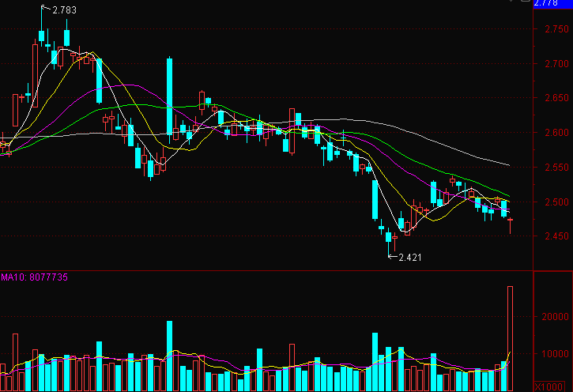Select the blue 2.778 price tag
The width and height of the screenshot is (573, 392).
point(553,3)
